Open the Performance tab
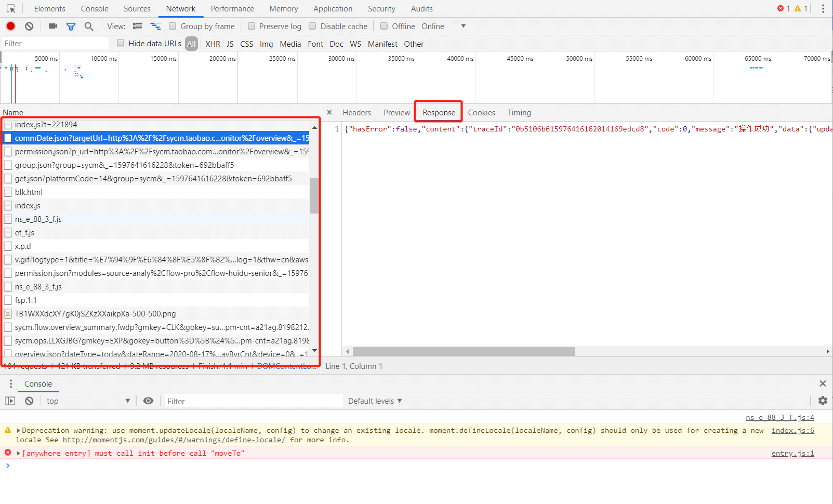 click(x=232, y=9)
